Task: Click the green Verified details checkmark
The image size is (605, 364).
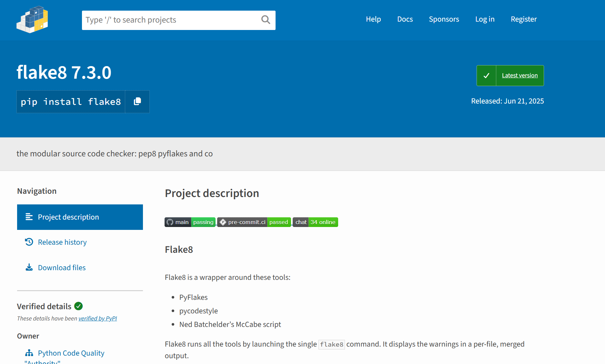Action: pyautogui.click(x=78, y=306)
